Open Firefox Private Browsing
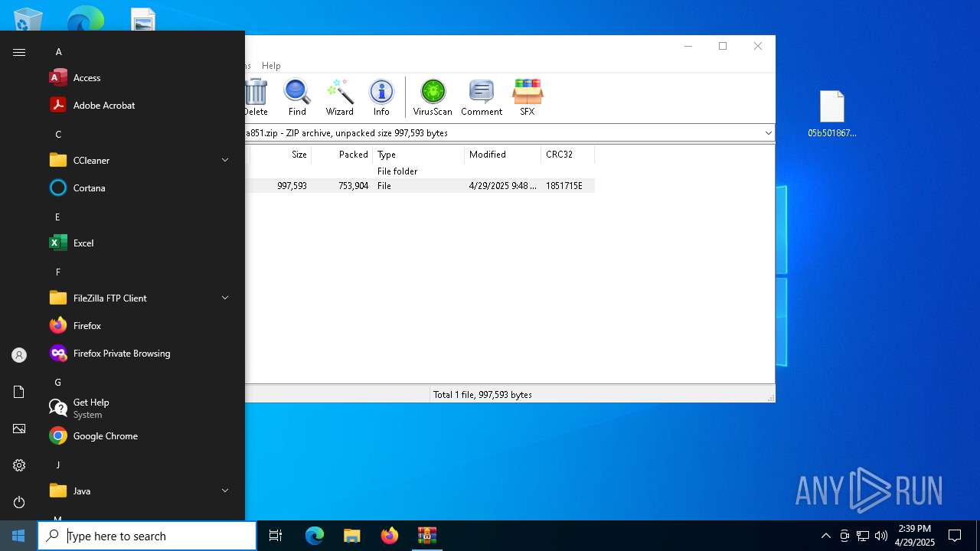 (x=141, y=354)
